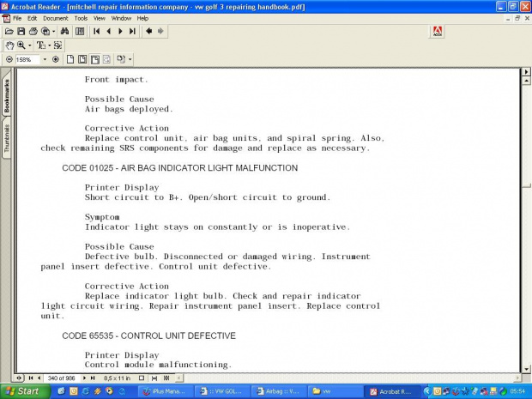Screen dimensions: 532x399
Task: Click horizontal scrollbar right arrow
Action: click(x=517, y=378)
